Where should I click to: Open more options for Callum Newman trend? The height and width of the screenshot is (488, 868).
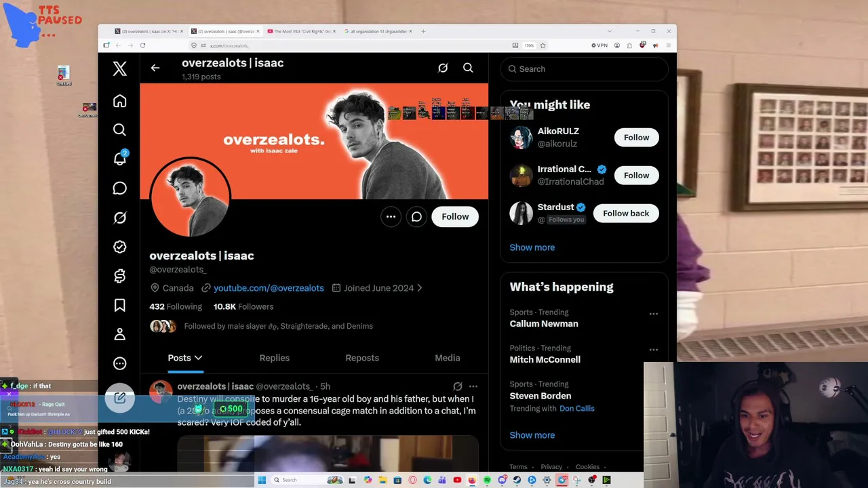[x=654, y=314]
